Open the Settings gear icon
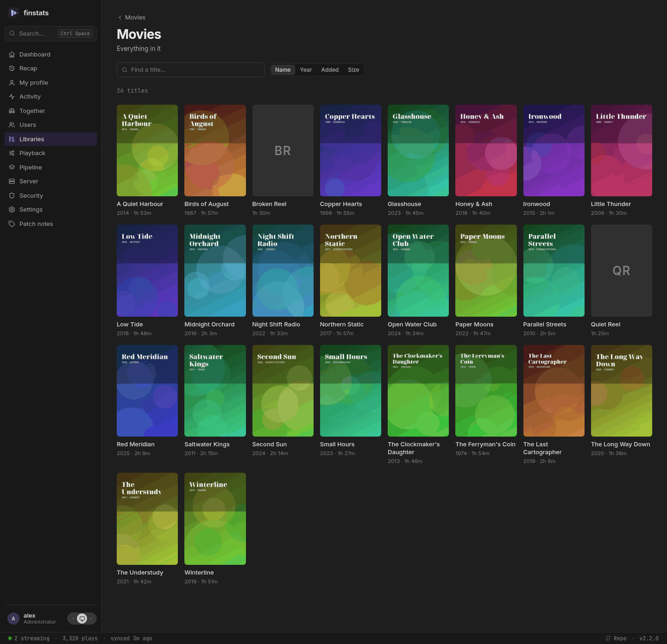Screen dimensions: 667x644 point(12,210)
